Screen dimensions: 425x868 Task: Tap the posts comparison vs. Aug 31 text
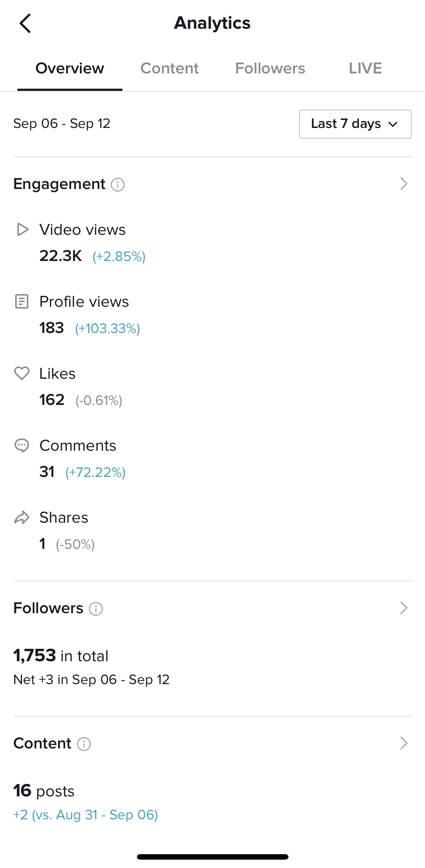85,815
